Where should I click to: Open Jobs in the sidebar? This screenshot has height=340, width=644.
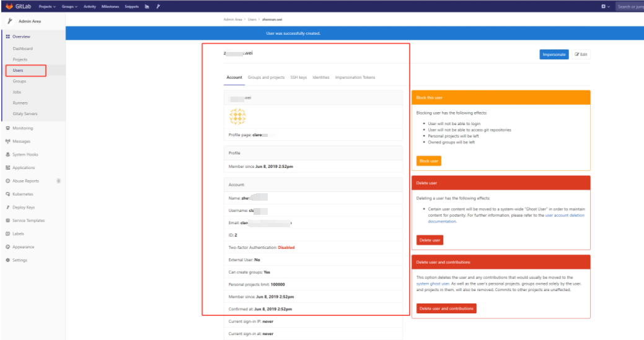[17, 92]
